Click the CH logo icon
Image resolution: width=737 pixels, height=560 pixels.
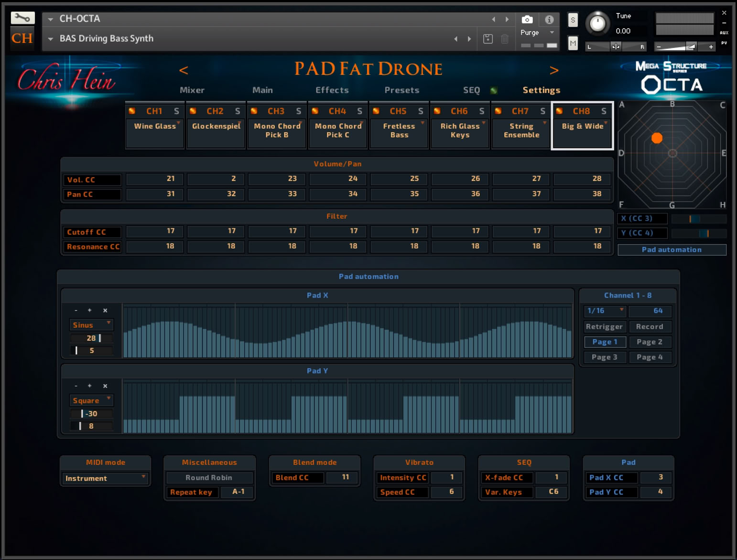pyautogui.click(x=22, y=38)
